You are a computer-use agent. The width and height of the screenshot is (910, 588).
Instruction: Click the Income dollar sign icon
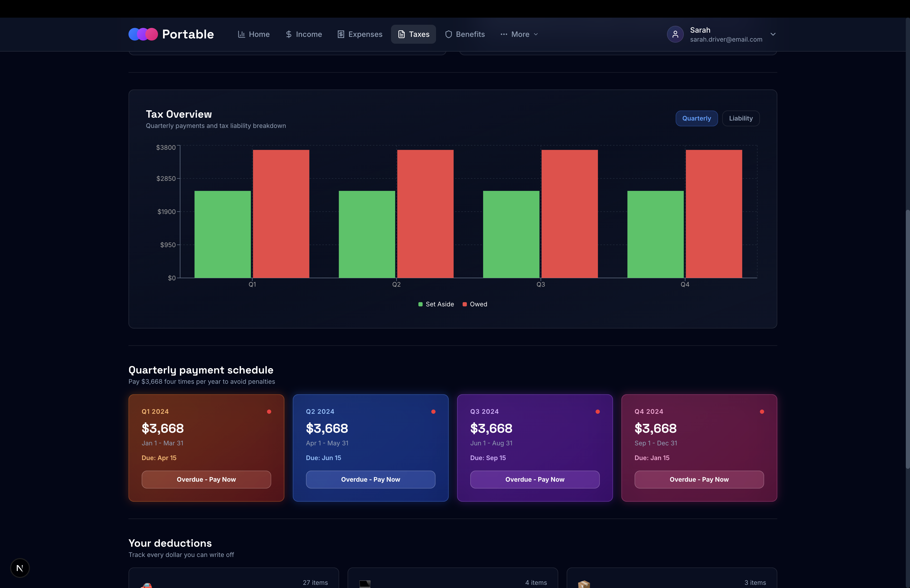point(289,34)
